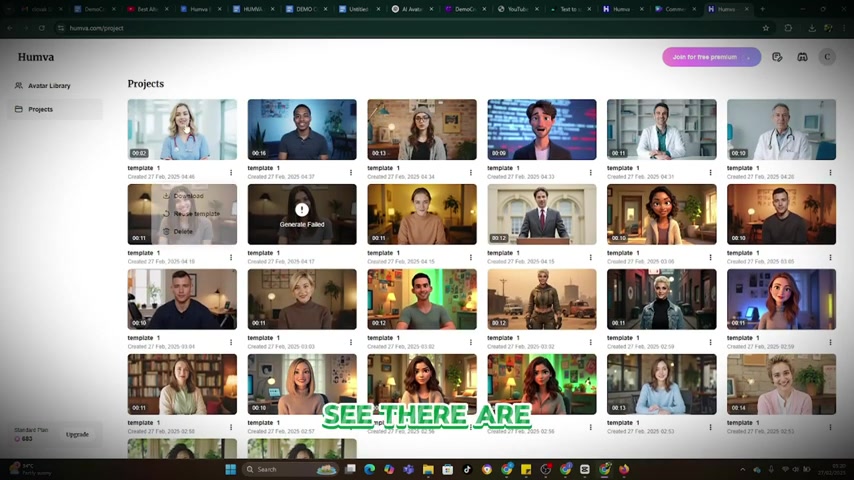Viewport: 854px width, 480px height.
Task: Open the soldier woman project thumbnail
Action: click(541, 299)
